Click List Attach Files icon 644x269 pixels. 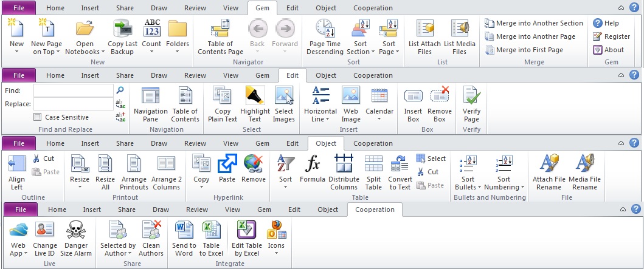(424, 29)
